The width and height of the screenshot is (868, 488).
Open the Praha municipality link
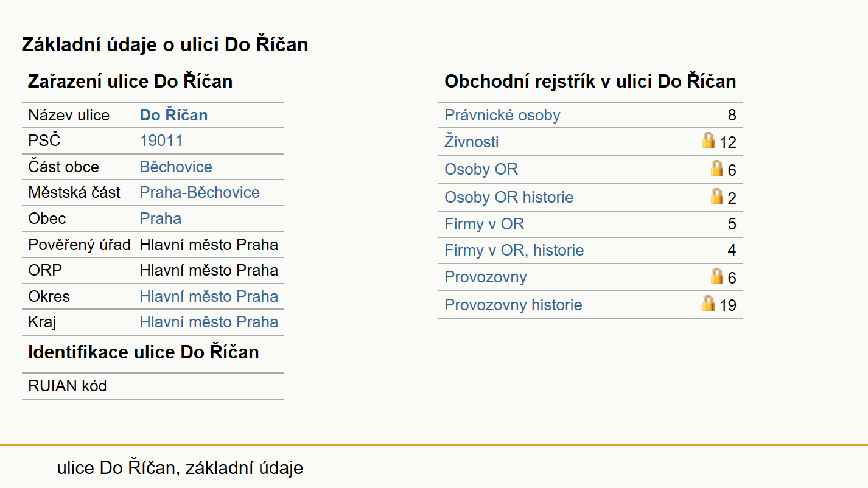[x=160, y=218]
